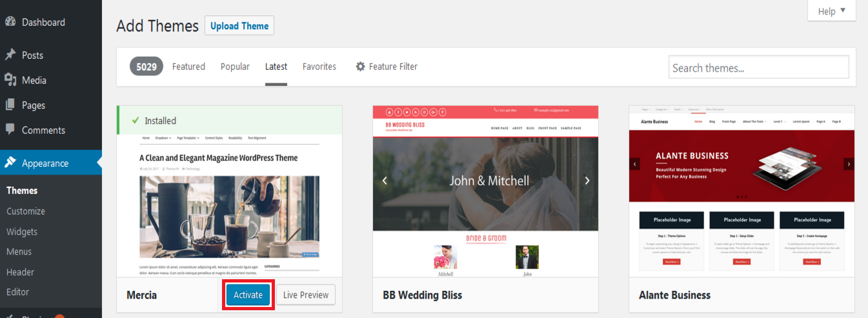Open Comments menu item
868x318 pixels.
51,130
